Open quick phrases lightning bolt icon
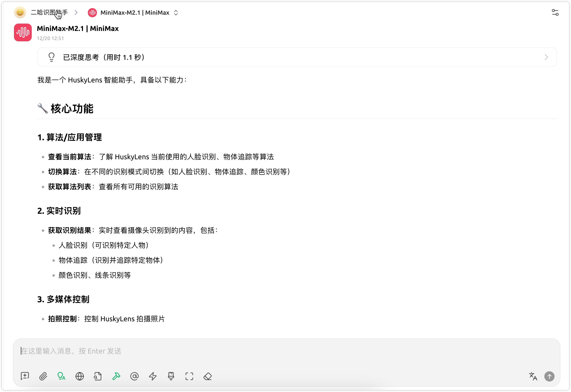Image resolution: width=571 pixels, height=392 pixels. pyautogui.click(x=153, y=376)
